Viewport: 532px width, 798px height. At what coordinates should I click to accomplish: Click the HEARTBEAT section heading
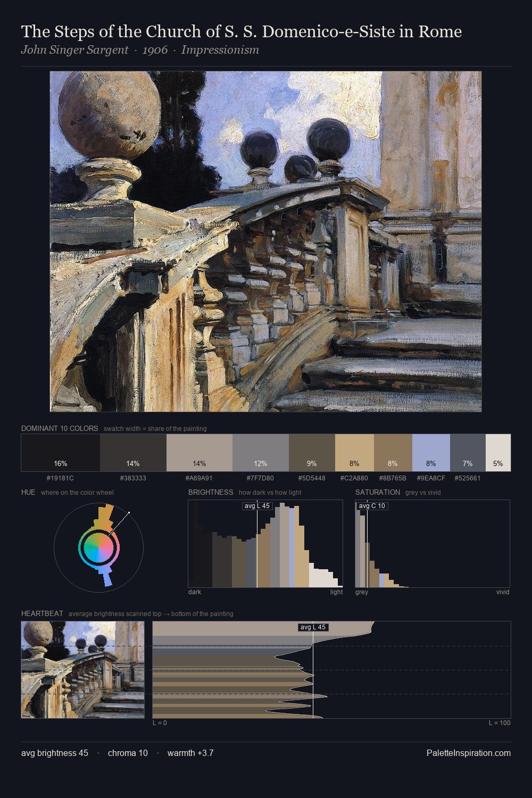pyautogui.click(x=42, y=613)
